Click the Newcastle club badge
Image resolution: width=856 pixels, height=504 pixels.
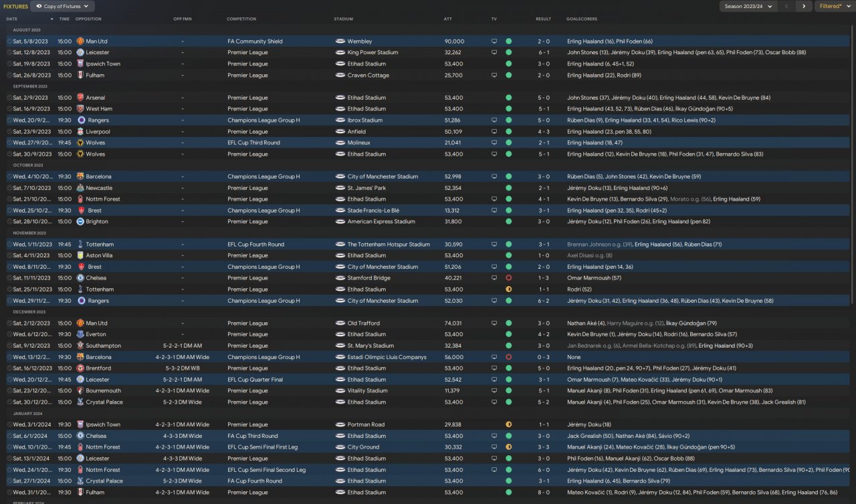[80, 188]
